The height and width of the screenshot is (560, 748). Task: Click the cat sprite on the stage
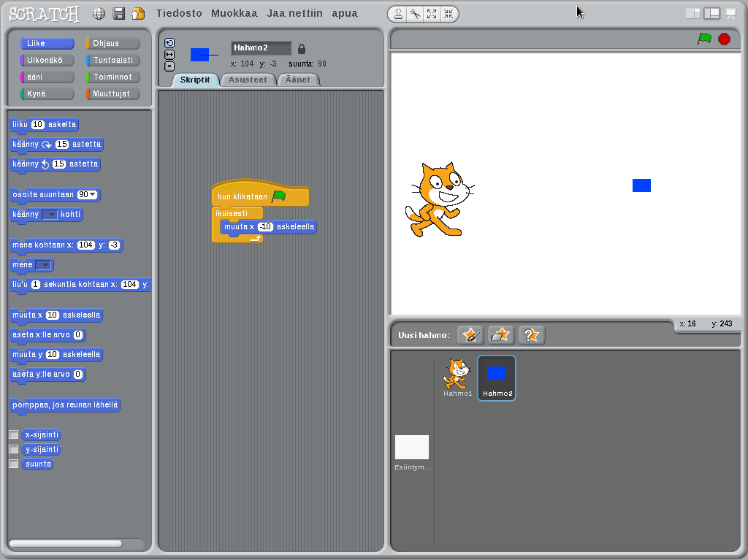[x=439, y=199]
